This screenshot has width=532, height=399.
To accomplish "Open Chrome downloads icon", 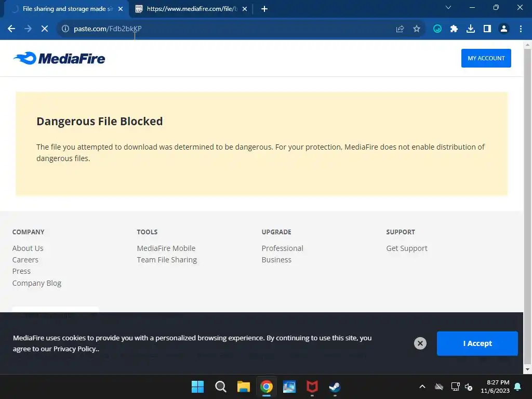I will point(471,29).
